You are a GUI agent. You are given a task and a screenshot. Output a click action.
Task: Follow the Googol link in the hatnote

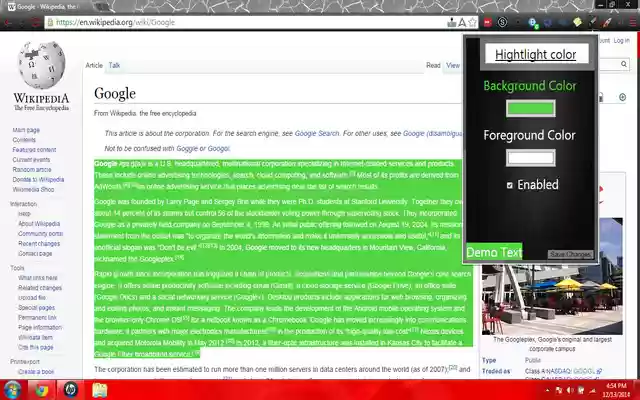click(x=218, y=149)
